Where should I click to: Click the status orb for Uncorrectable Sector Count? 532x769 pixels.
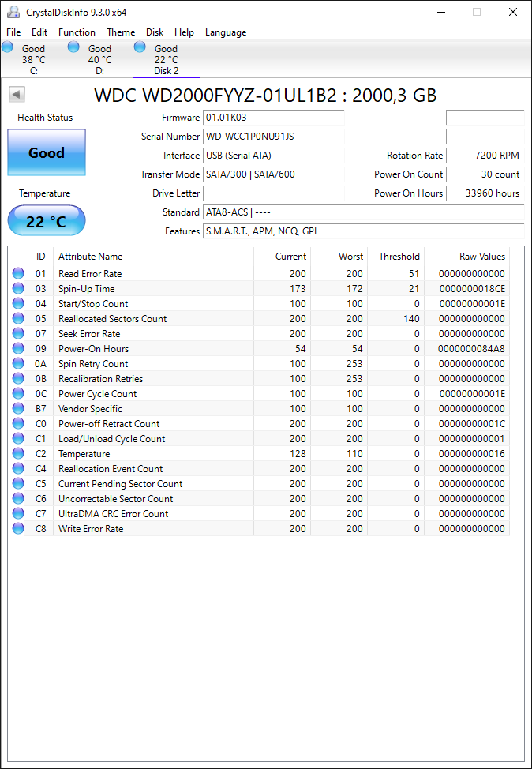click(18, 498)
